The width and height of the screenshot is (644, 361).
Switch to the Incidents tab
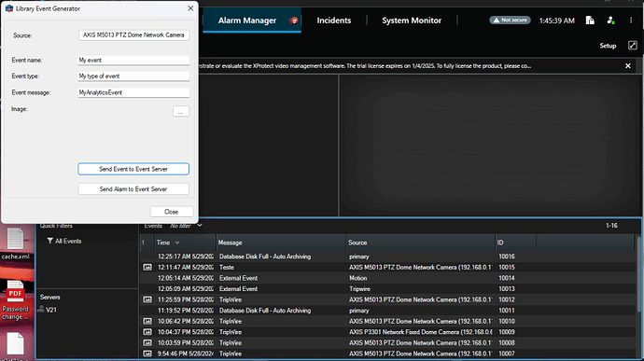[x=334, y=21]
